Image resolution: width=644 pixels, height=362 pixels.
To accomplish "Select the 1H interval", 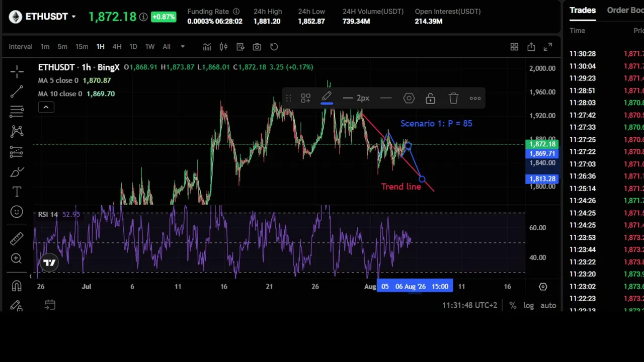I will (100, 47).
